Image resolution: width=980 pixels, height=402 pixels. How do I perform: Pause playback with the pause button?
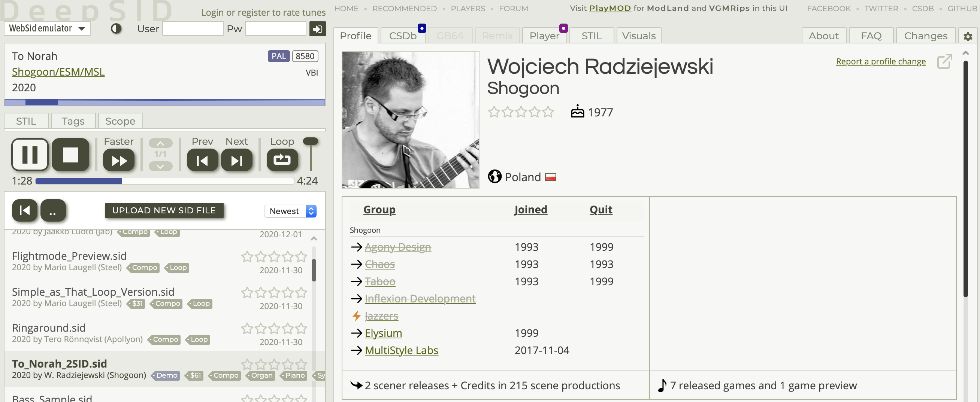pyautogui.click(x=30, y=155)
